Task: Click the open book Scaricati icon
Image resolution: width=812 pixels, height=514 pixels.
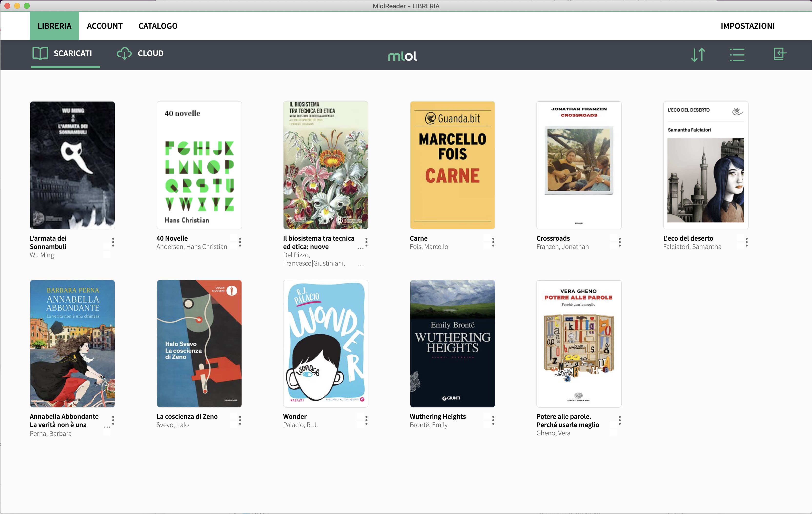Action: tap(40, 53)
